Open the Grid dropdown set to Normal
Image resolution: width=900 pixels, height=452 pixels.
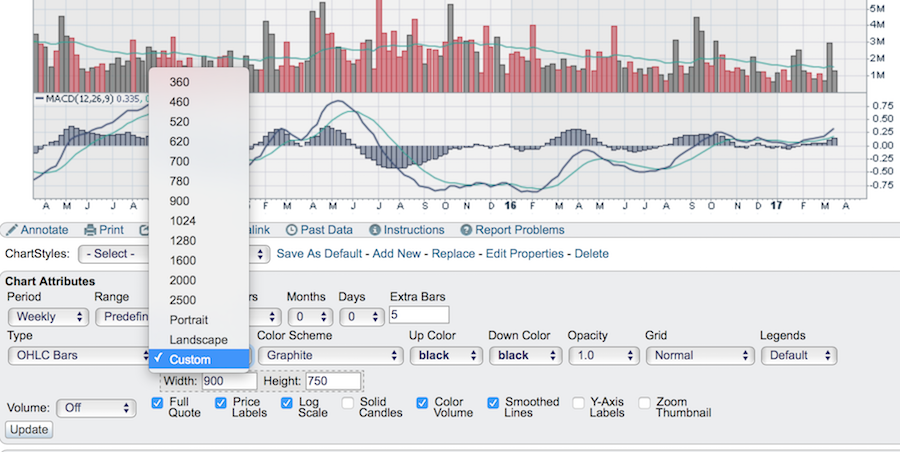[x=699, y=355]
